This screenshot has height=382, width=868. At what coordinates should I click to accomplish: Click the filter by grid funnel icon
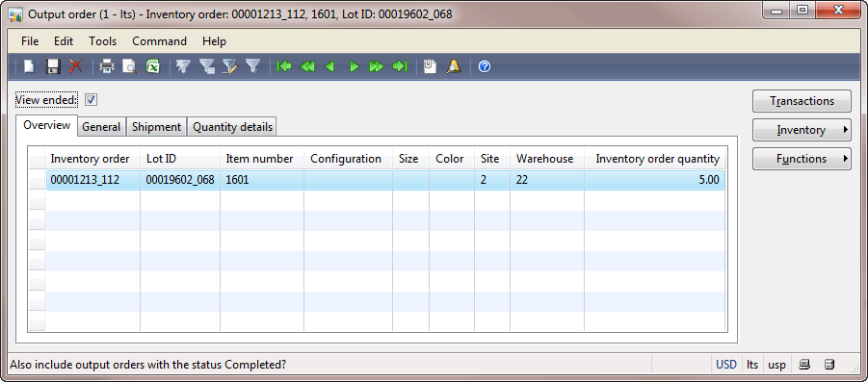(x=207, y=67)
